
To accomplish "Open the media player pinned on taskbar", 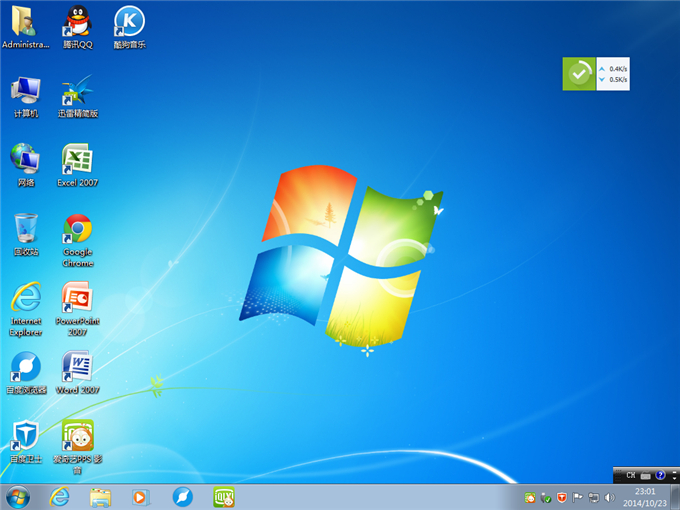I will tap(141, 496).
